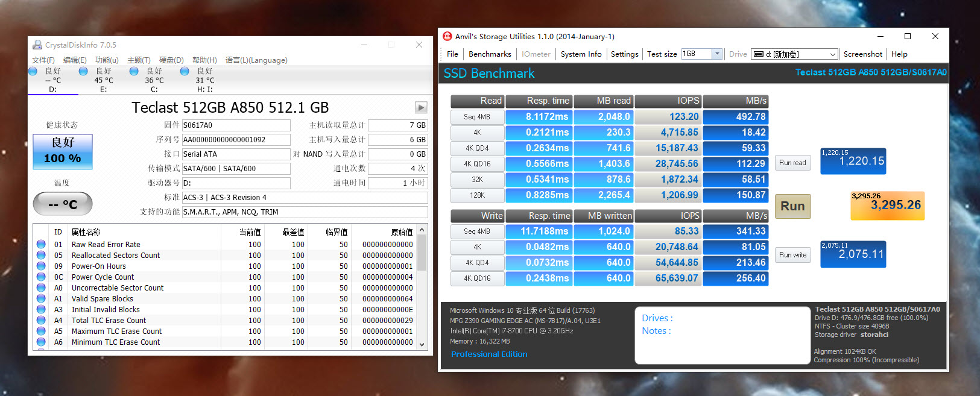
Task: Click the Power-On Hours status orb
Action: [x=41, y=266]
